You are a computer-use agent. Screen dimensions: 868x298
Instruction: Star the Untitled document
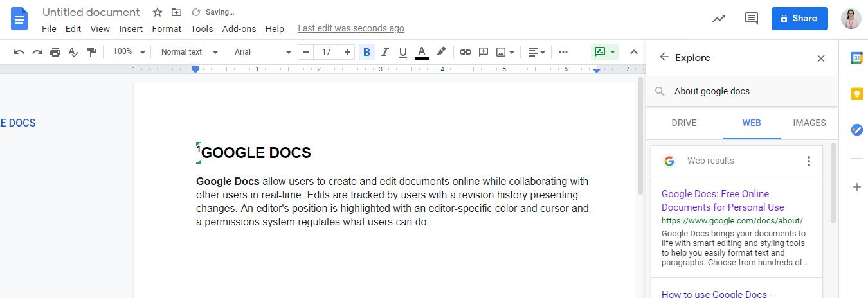click(158, 12)
